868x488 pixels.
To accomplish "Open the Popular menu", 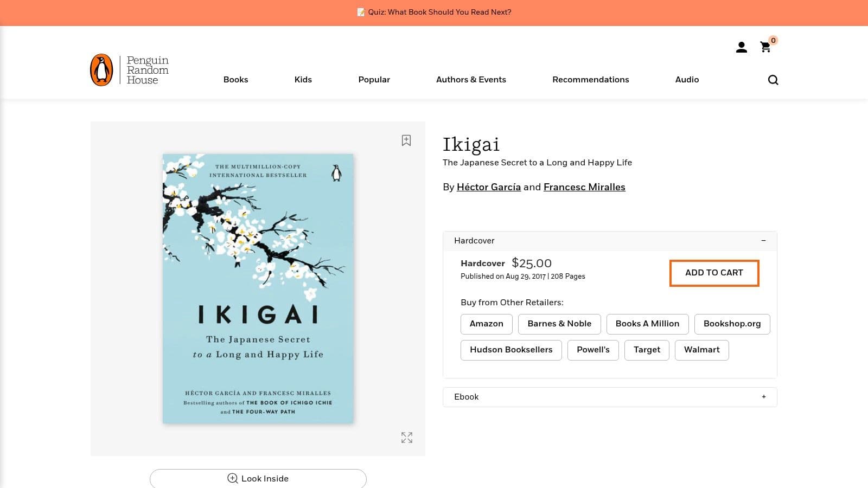I will pos(374,80).
